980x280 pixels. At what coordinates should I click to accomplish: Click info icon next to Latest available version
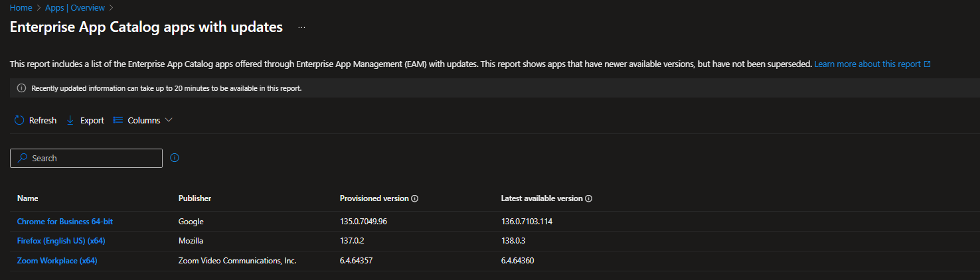[589, 198]
